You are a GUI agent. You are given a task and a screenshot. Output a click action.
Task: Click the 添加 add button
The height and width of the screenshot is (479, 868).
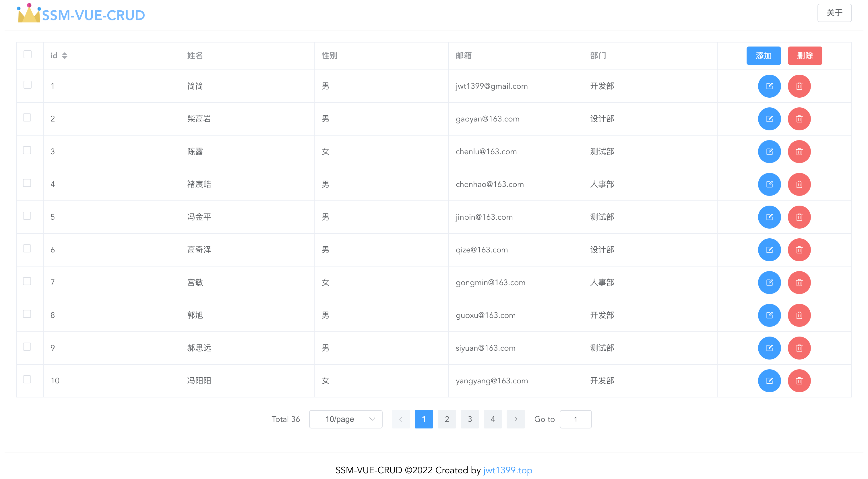763,56
